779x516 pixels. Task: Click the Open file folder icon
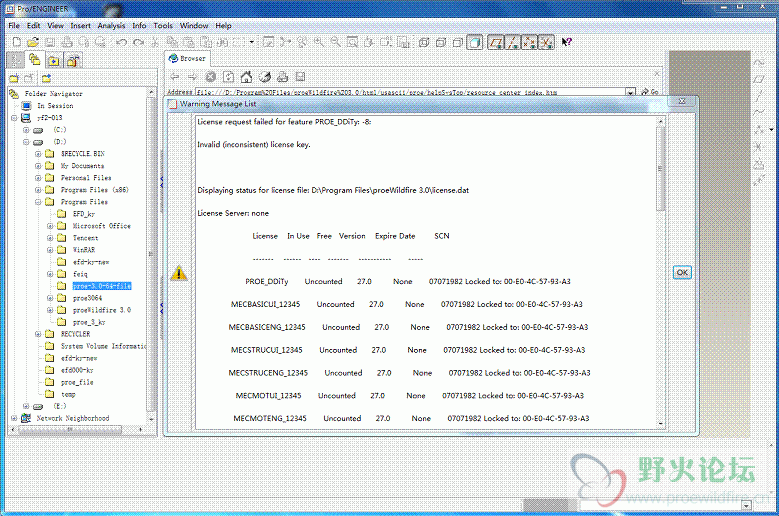(x=33, y=43)
